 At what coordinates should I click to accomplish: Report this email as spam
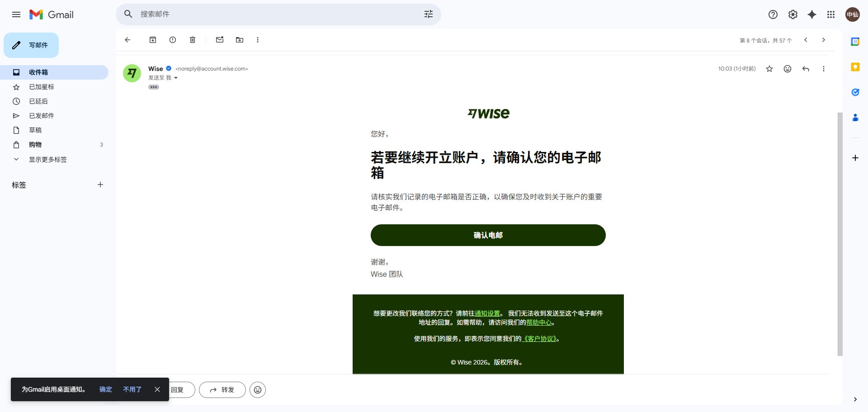pos(172,40)
